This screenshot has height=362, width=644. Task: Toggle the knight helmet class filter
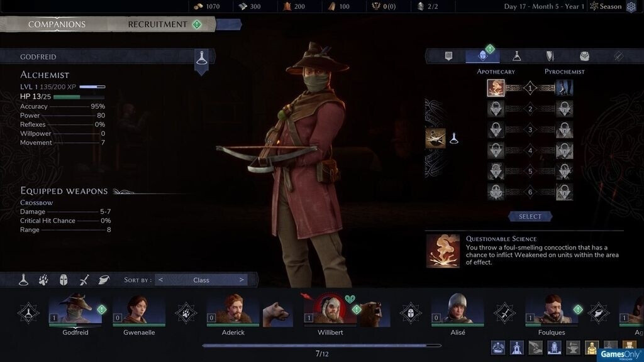pyautogui.click(x=64, y=280)
